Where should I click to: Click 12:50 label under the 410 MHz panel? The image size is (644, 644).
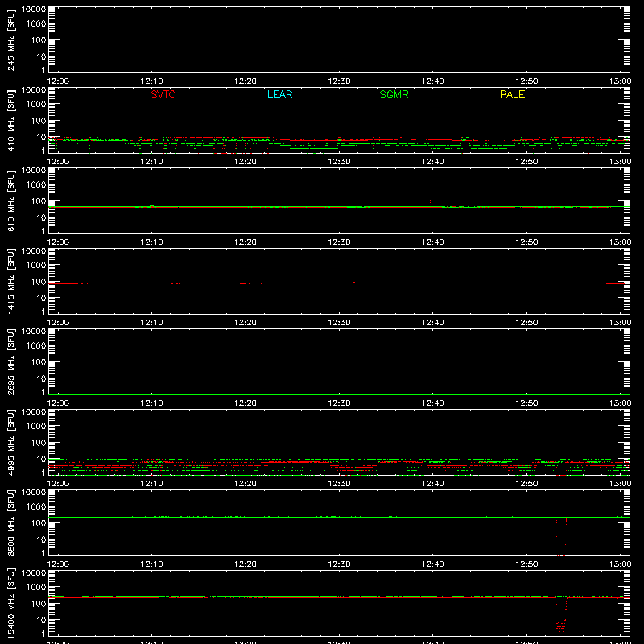click(526, 162)
